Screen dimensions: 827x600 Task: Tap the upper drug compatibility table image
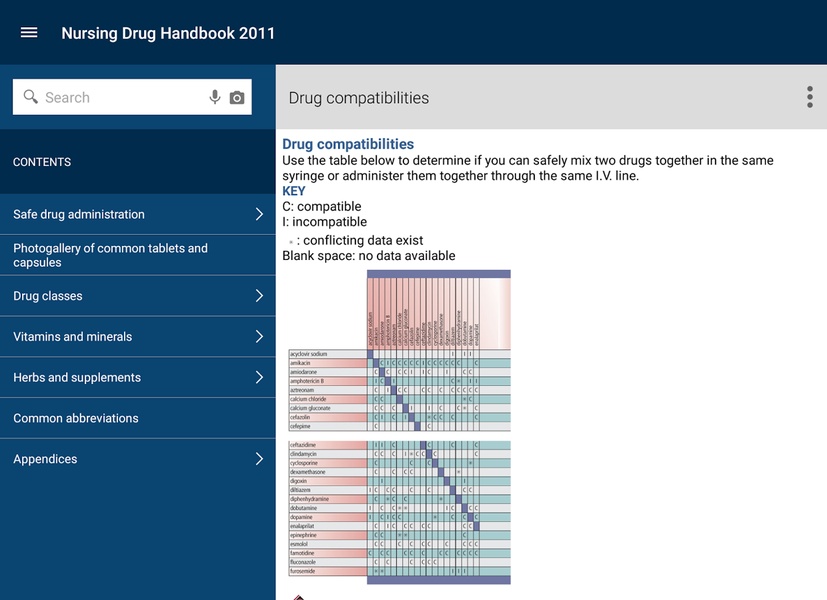399,350
